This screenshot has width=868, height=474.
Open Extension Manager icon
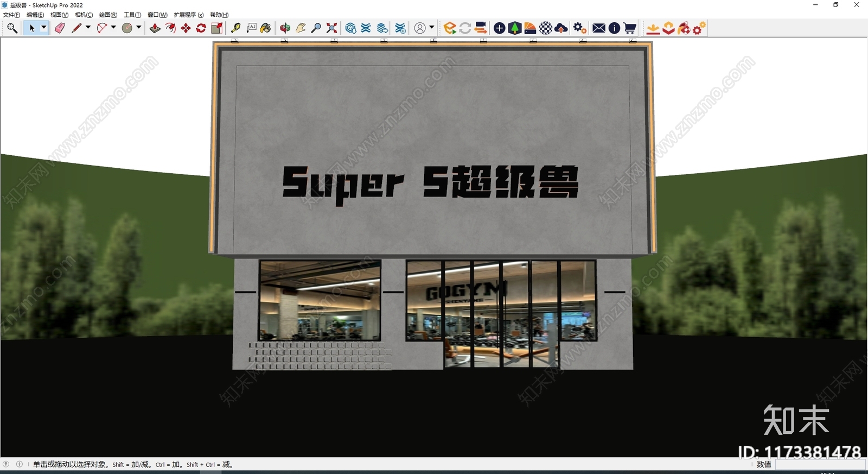tap(400, 28)
